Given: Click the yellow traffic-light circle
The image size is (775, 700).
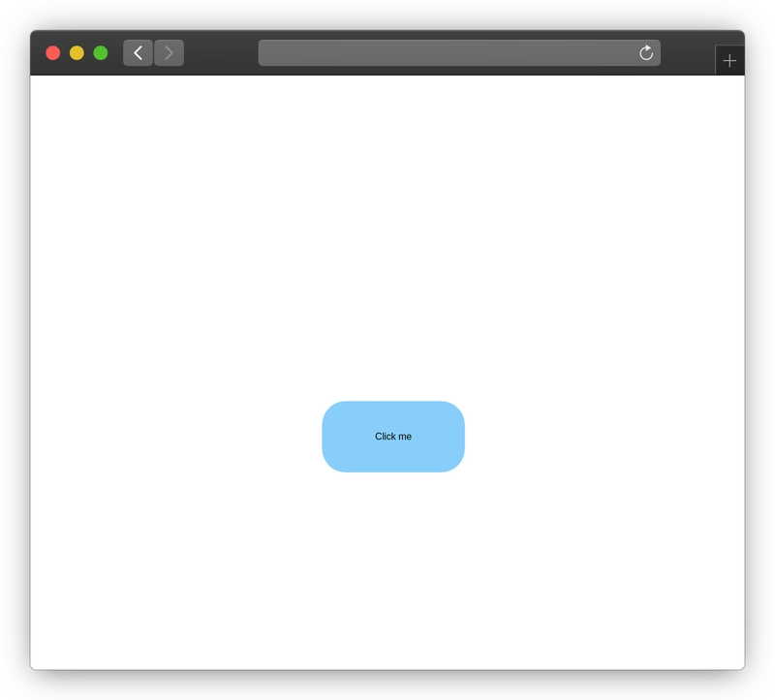Looking at the screenshot, I should 75,53.
